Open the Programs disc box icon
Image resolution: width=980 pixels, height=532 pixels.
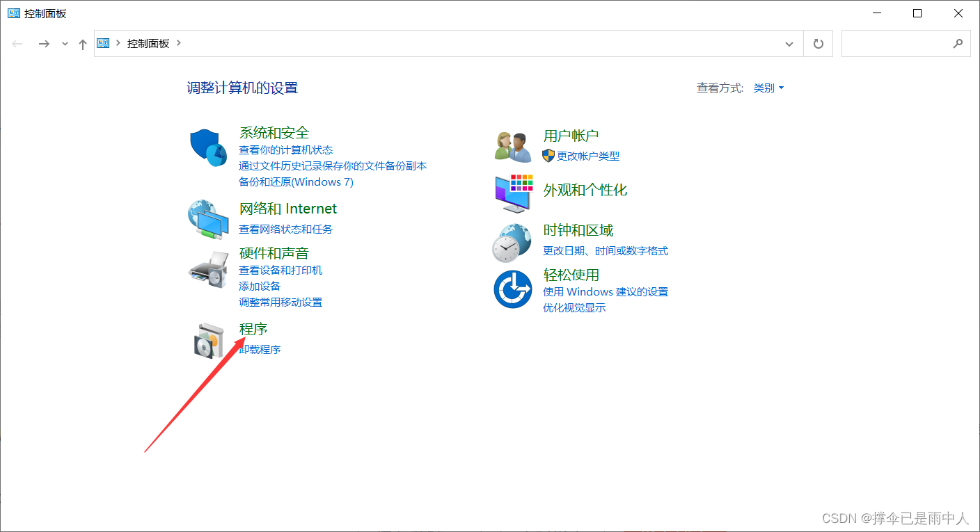point(208,341)
